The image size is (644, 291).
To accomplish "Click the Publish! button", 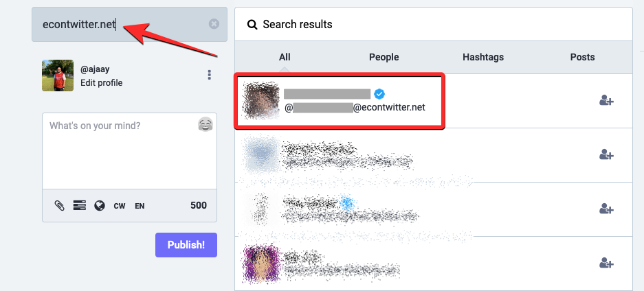I will pos(186,245).
